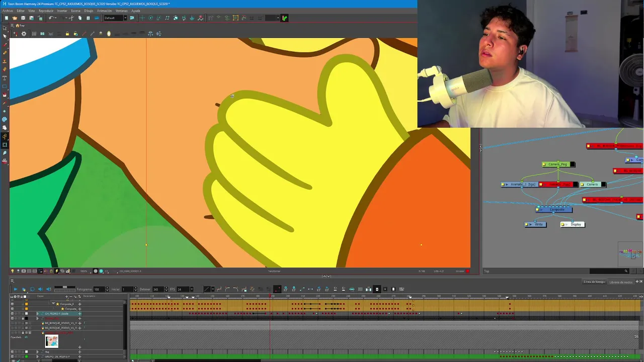Click the New scene icon in top toolbar
644x362 pixels.
(7, 18)
